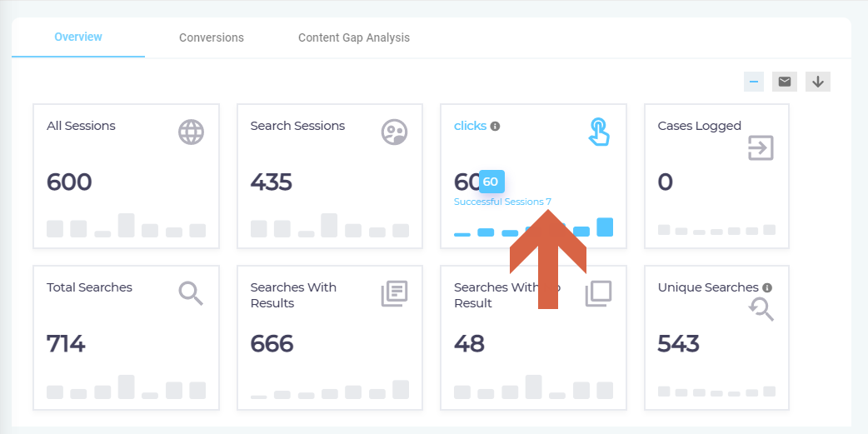
Task: Click the clicks card title link
Action: pyautogui.click(x=470, y=126)
